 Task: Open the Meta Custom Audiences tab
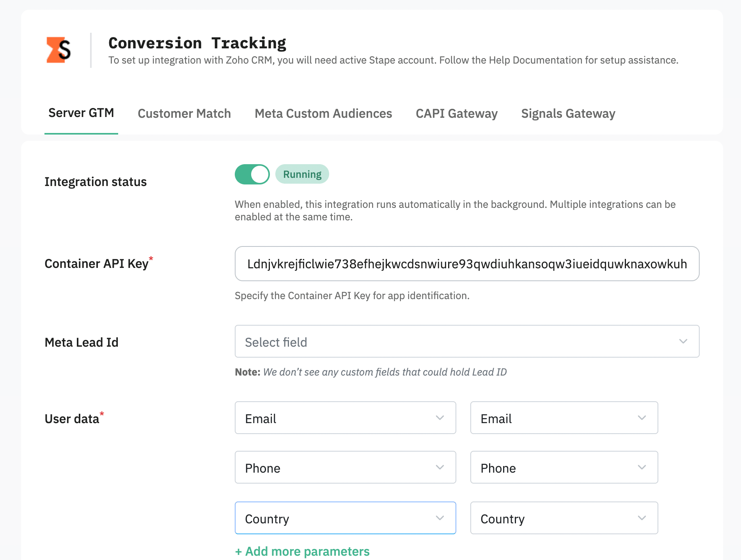tap(323, 113)
